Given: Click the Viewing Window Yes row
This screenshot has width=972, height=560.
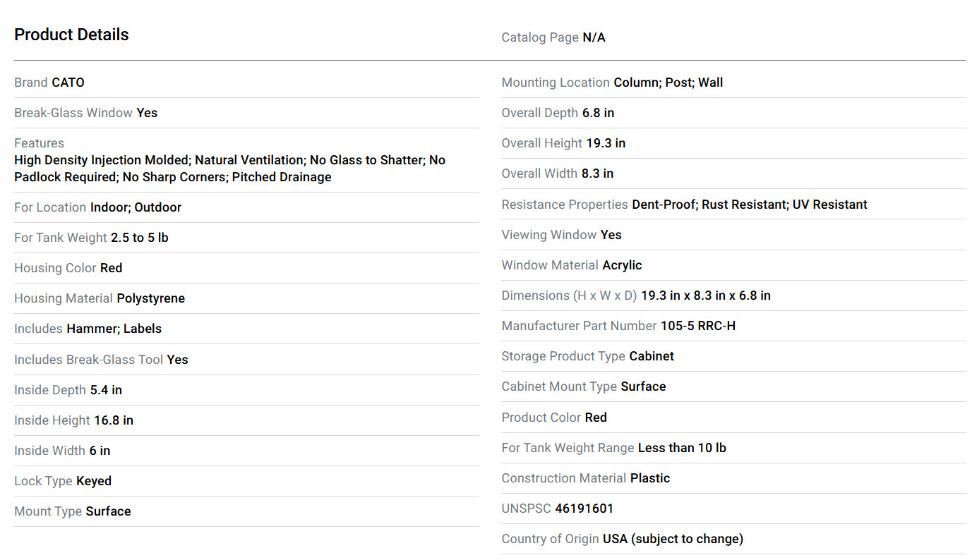Looking at the screenshot, I should [733, 235].
